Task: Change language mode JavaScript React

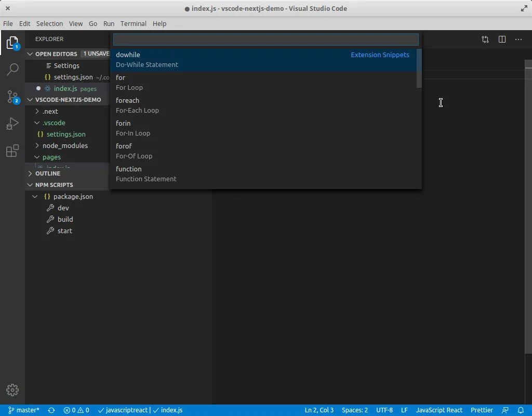Action: 439,410
